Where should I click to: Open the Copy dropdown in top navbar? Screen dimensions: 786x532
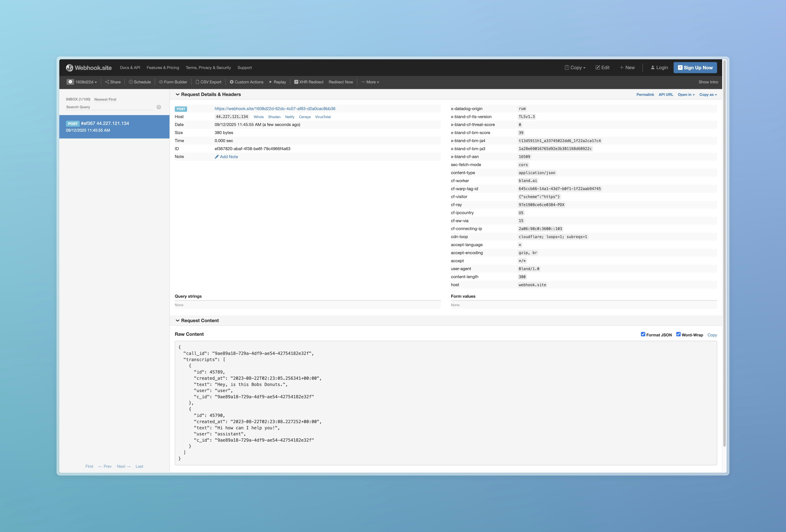click(575, 68)
